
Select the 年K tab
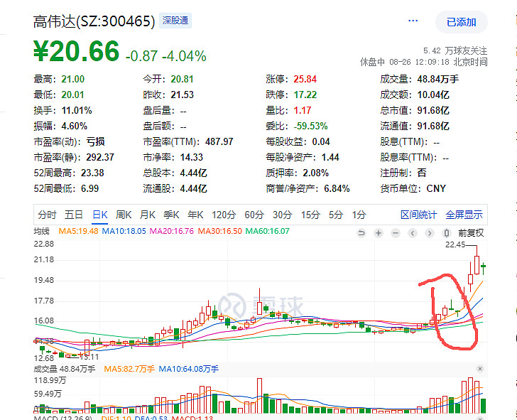pyautogui.click(x=195, y=215)
